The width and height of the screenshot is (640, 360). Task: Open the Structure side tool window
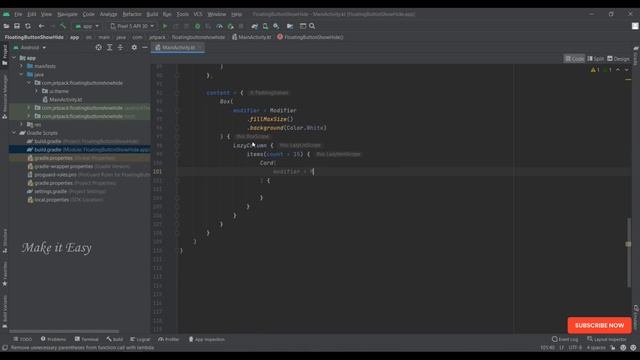coord(4,241)
